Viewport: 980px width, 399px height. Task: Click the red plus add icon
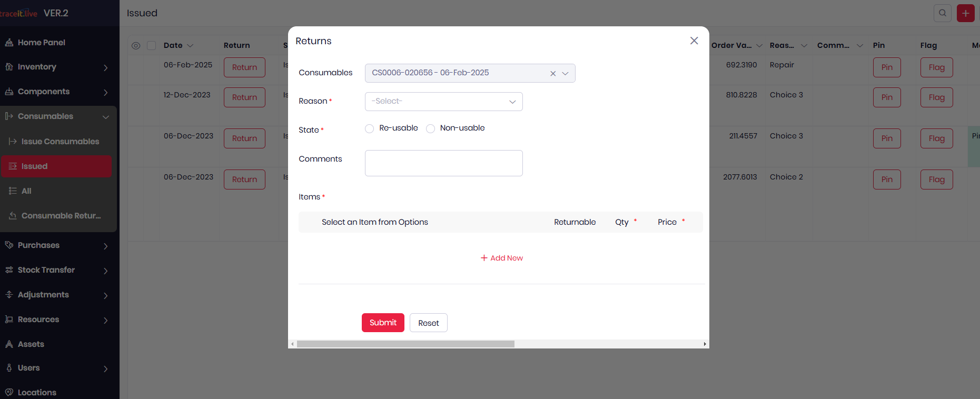coord(965,13)
